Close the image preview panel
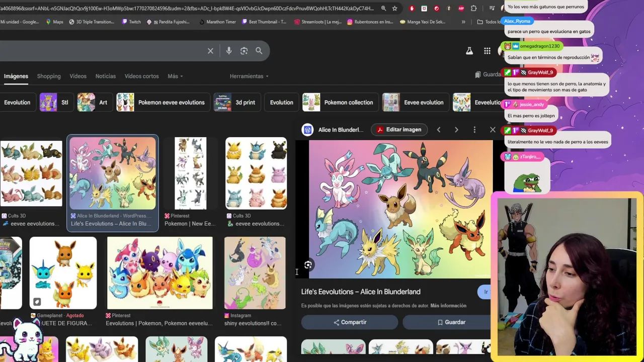 tap(493, 130)
